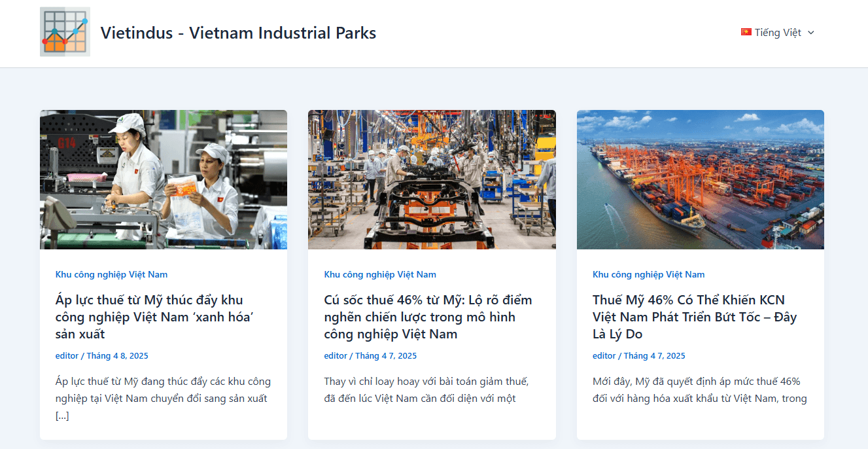
Task: Click editor author on third article
Action: (x=604, y=356)
